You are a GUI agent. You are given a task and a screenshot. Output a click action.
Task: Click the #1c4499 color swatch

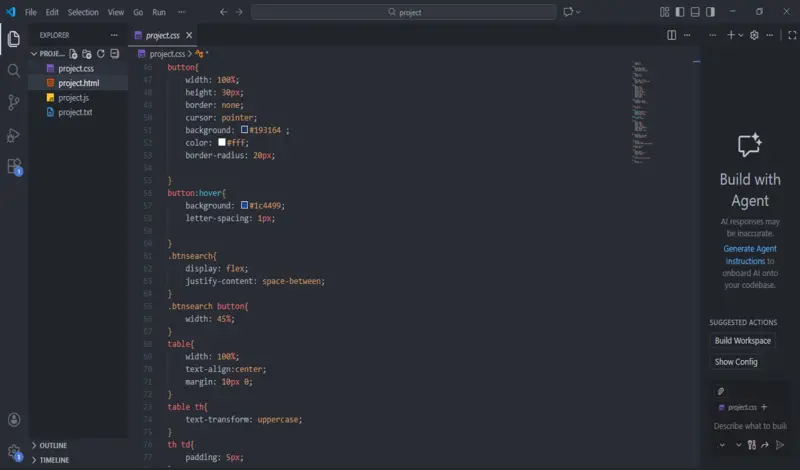tap(244, 205)
